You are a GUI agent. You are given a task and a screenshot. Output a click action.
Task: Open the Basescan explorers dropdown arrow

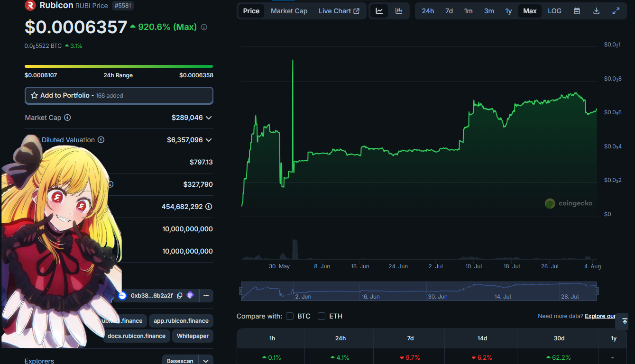coord(206,361)
